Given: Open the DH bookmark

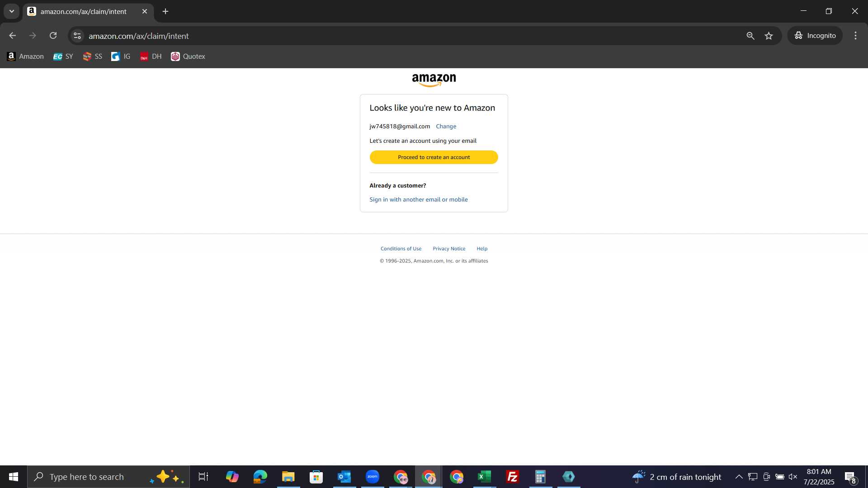Looking at the screenshot, I should pyautogui.click(x=151, y=56).
